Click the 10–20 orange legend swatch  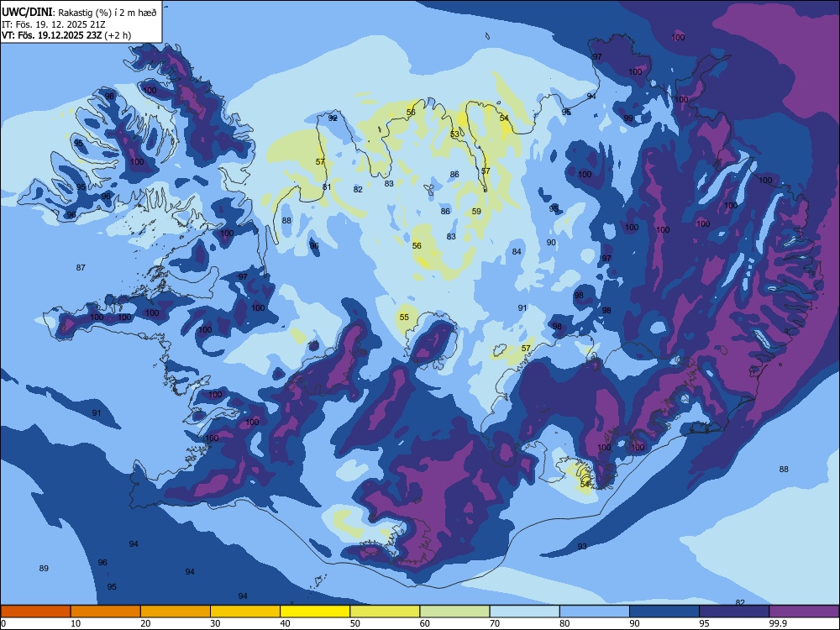tap(106, 612)
